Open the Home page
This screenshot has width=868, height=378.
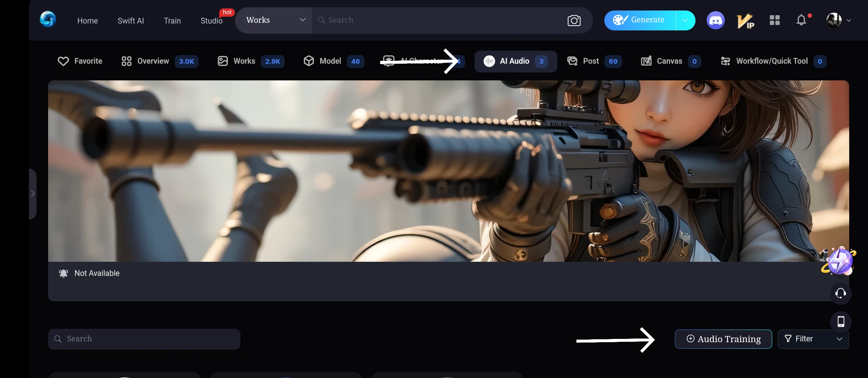88,21
